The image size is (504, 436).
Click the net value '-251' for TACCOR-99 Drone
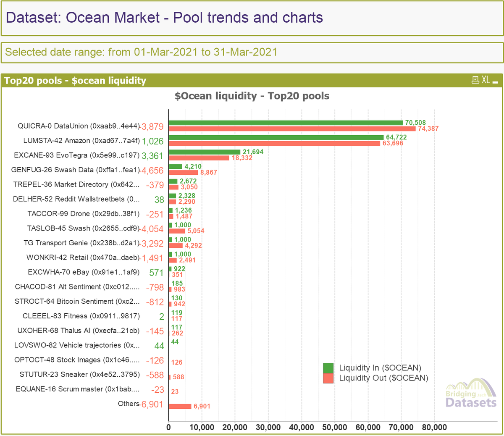tap(155, 214)
